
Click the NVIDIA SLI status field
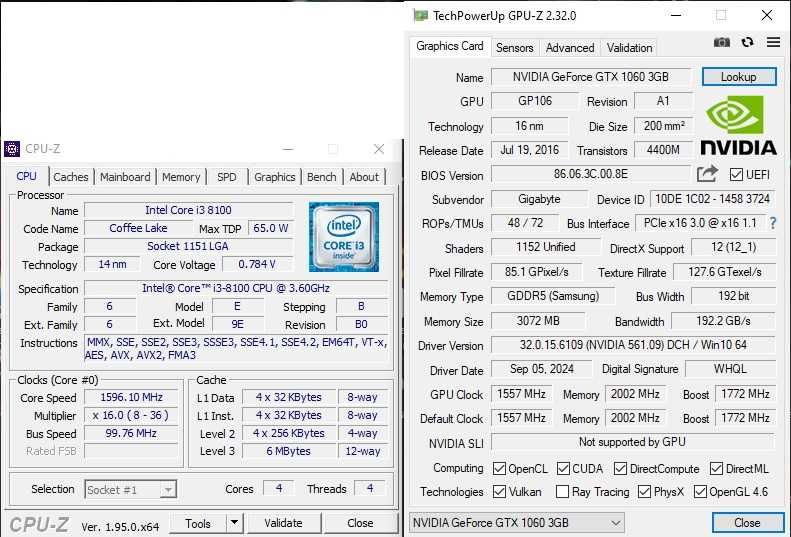coord(633,443)
